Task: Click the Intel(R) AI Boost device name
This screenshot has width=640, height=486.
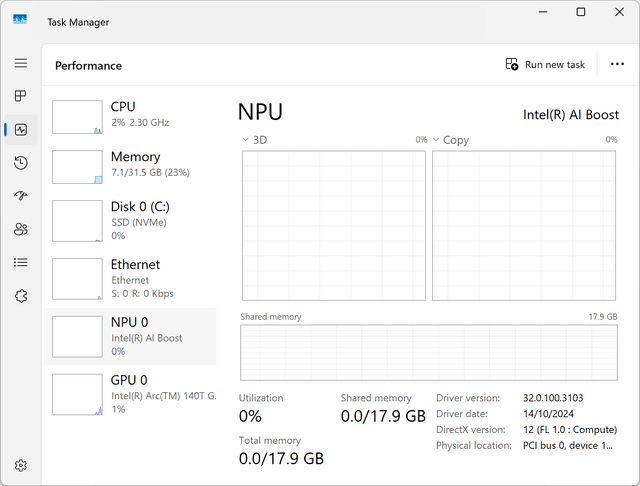Action: click(571, 115)
